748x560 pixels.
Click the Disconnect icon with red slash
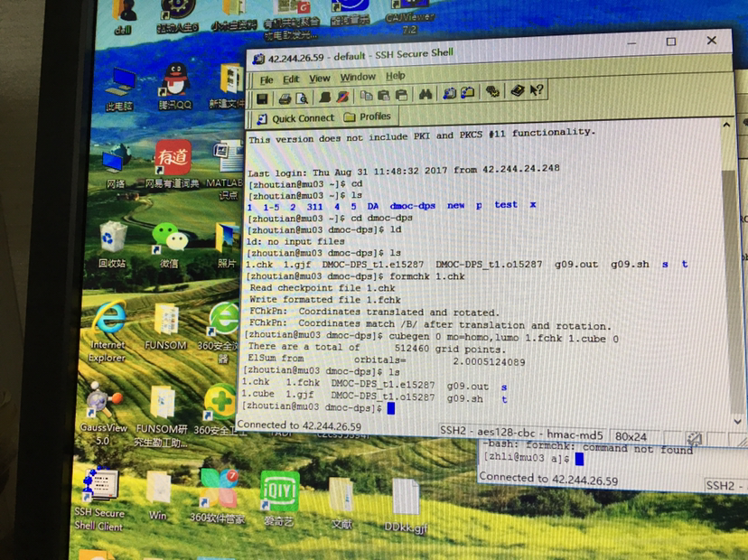coord(342,97)
